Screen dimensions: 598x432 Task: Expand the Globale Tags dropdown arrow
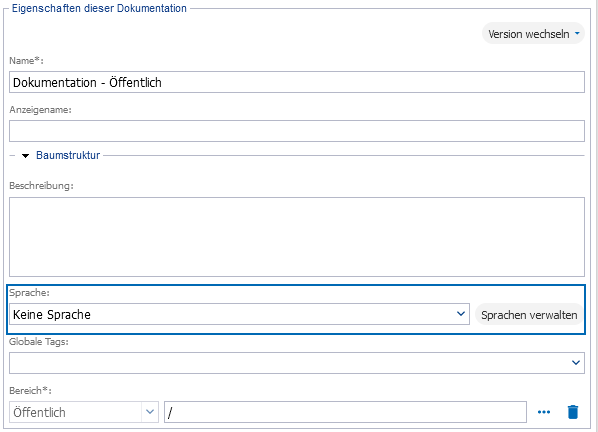tap(576, 363)
